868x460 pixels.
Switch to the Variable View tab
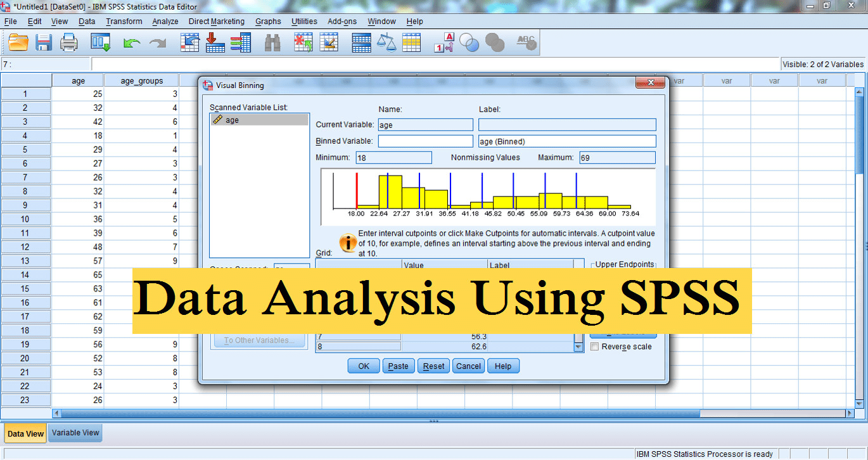pyautogui.click(x=75, y=433)
